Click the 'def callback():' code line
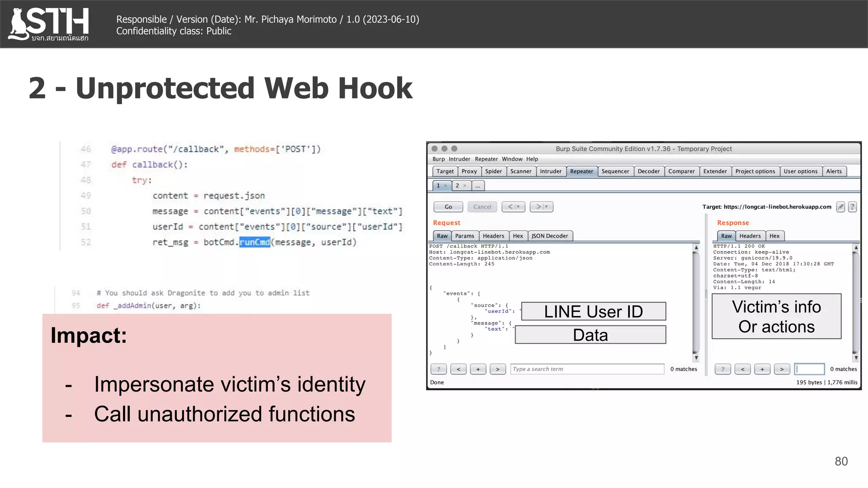 pyautogui.click(x=149, y=165)
